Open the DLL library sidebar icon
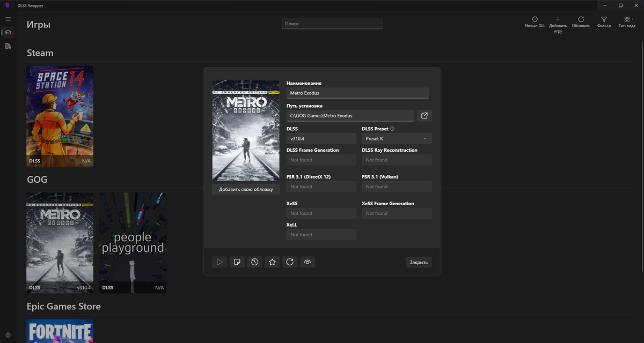The width and height of the screenshot is (644, 343). point(8,46)
